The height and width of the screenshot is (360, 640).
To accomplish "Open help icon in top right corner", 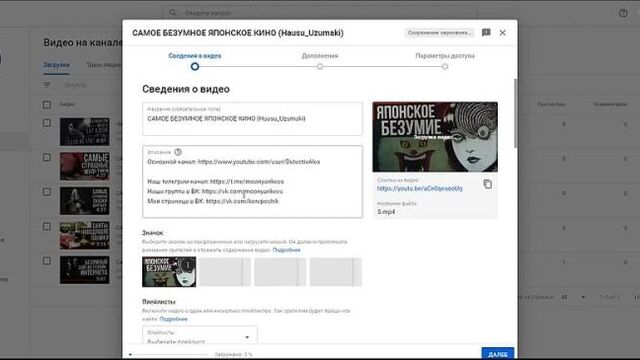I will point(623,13).
